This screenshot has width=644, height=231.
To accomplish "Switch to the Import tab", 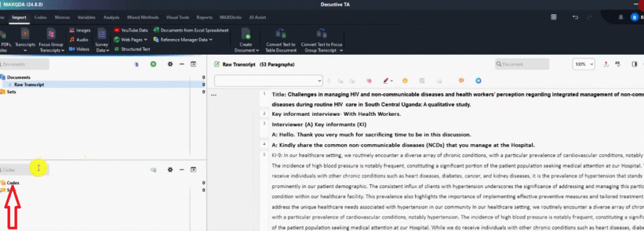I will tap(19, 17).
